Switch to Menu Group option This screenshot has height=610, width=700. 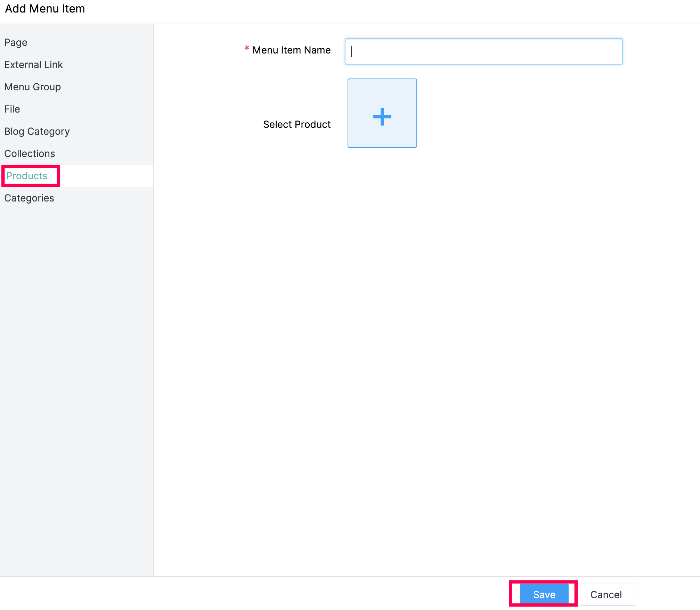click(32, 87)
